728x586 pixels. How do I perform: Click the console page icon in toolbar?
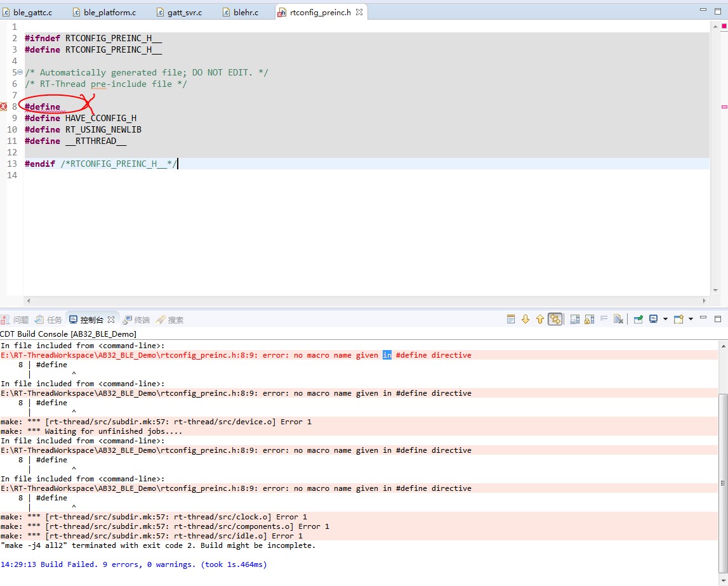tap(511, 319)
